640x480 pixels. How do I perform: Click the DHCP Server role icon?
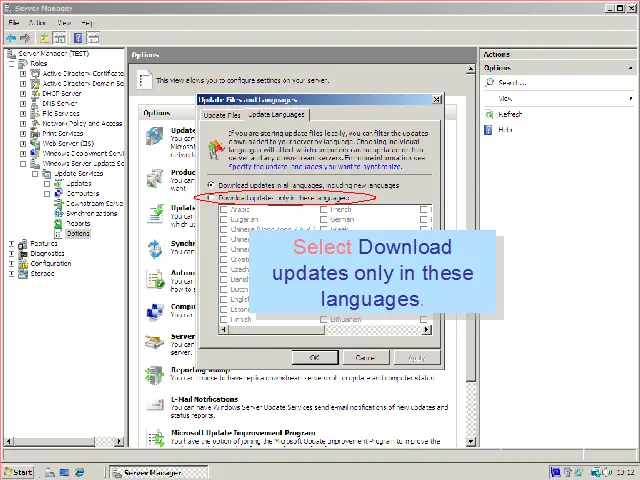click(36, 93)
